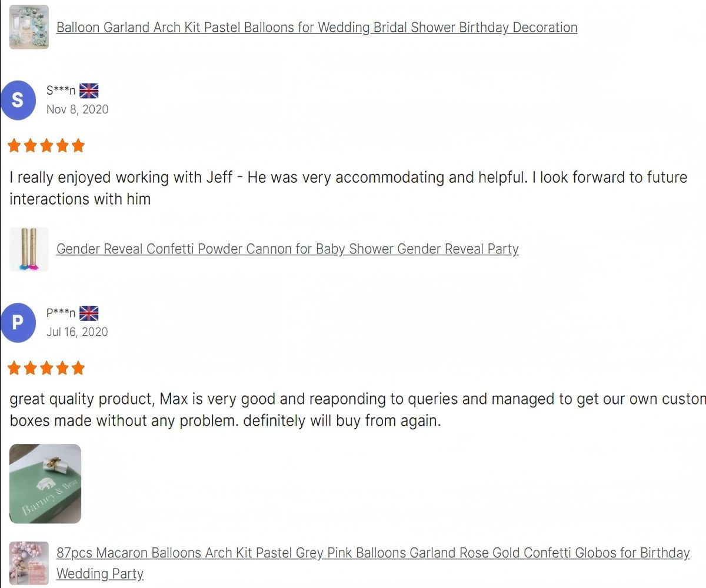Click the Balloon Garland product thumbnail
Screen dimensions: 706x588
click(29, 27)
